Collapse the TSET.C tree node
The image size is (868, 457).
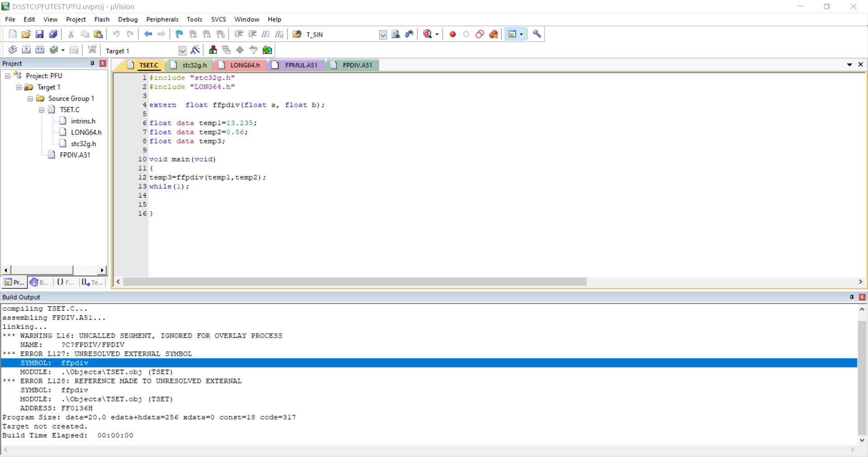[42, 110]
